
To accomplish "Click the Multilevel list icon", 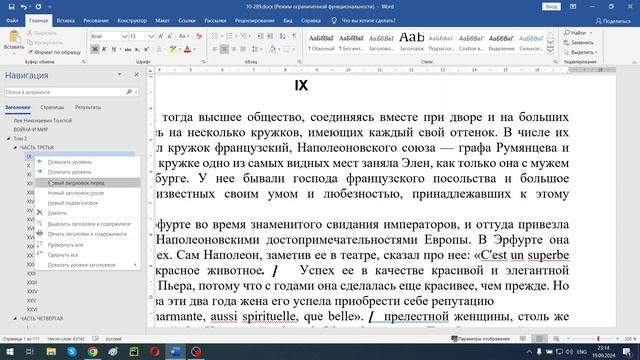I will point(244,36).
